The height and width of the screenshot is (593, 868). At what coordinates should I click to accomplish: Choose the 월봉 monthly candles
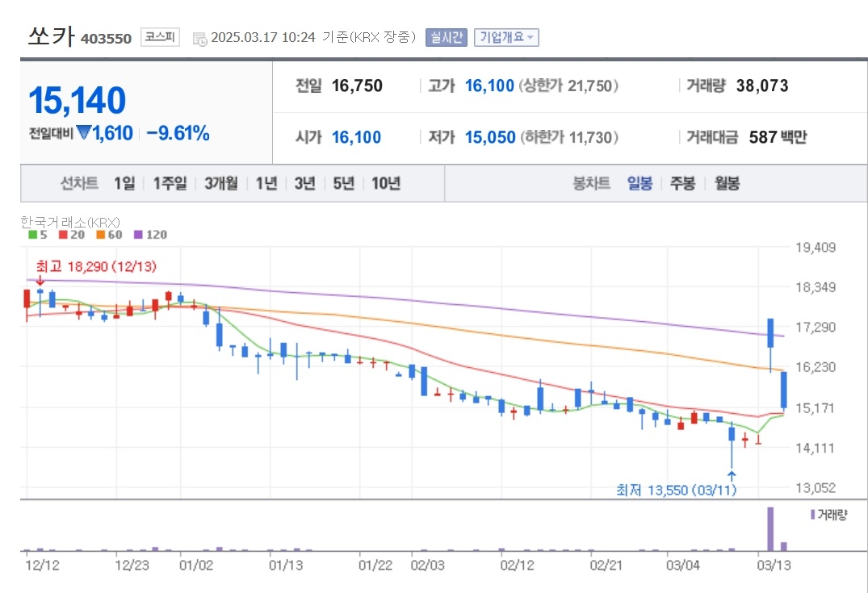tap(726, 183)
